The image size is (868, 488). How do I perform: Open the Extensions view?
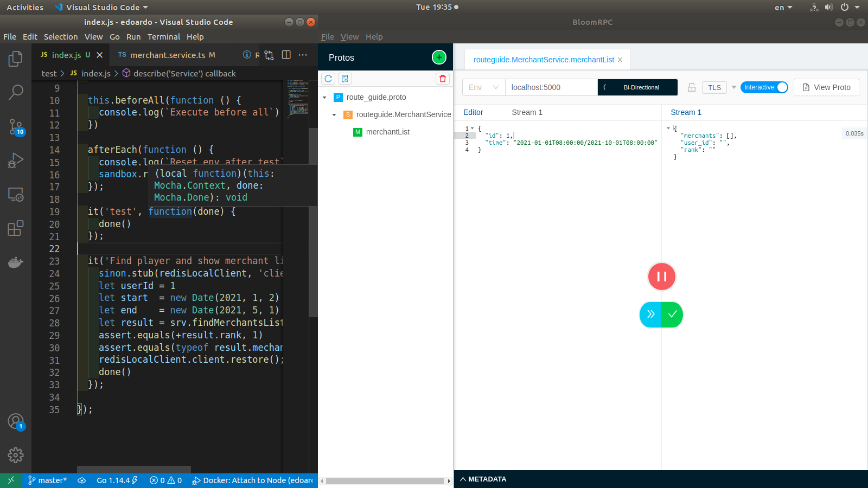point(16,228)
